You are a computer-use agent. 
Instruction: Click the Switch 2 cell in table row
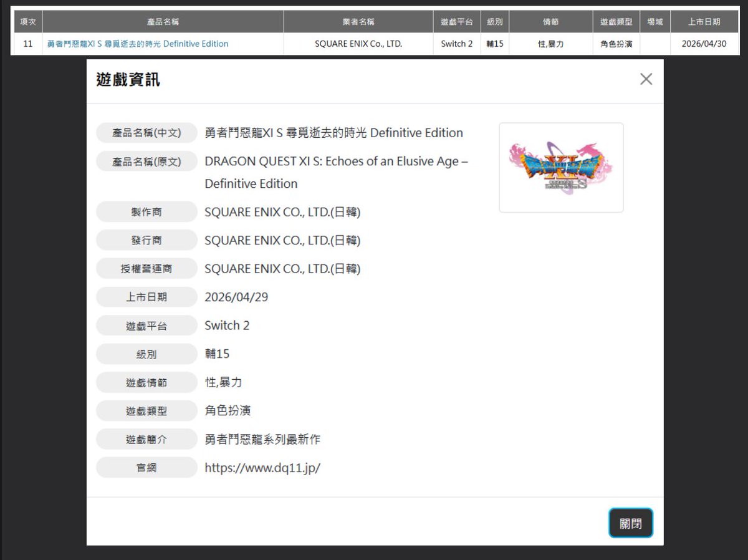(x=457, y=44)
